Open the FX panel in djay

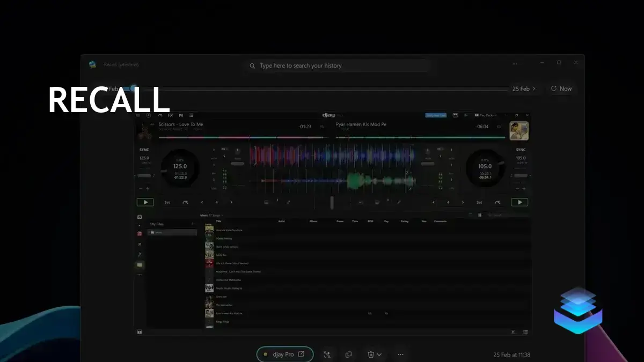(x=170, y=115)
